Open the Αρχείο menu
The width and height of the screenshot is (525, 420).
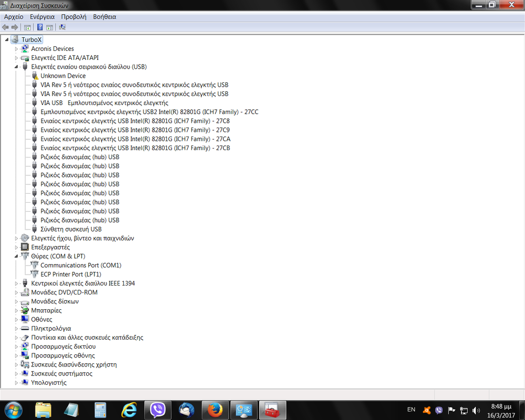(x=14, y=17)
